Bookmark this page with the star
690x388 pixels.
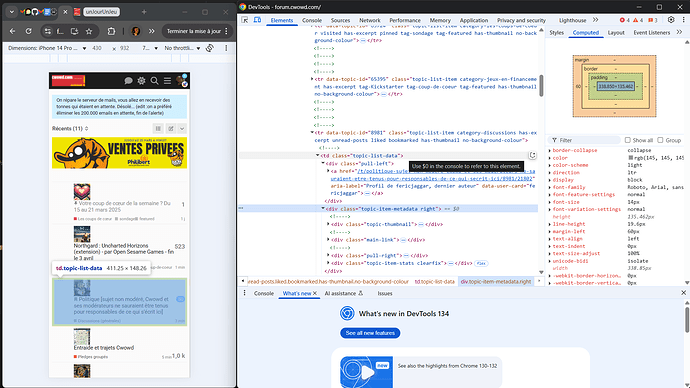point(89,31)
